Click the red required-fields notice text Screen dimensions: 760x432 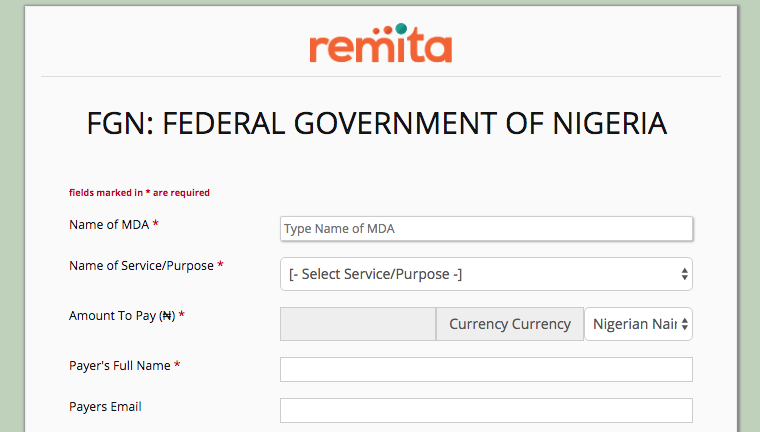tap(139, 192)
